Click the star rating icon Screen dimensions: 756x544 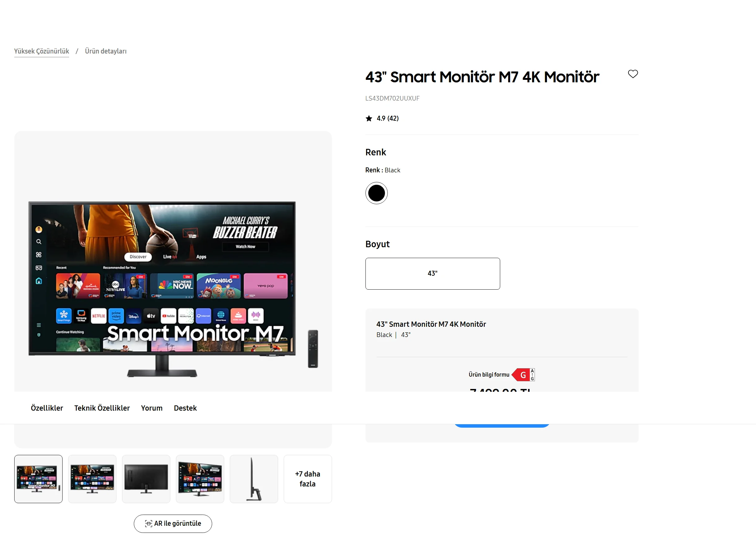coord(369,118)
